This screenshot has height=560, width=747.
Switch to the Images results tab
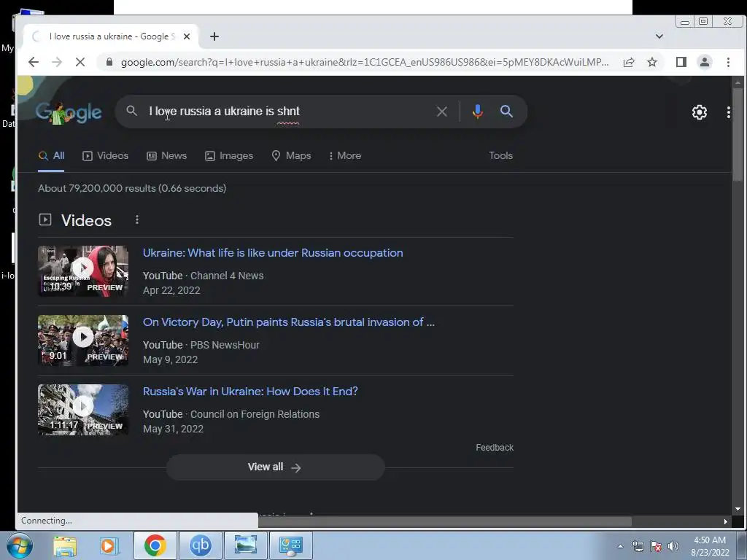229,156
